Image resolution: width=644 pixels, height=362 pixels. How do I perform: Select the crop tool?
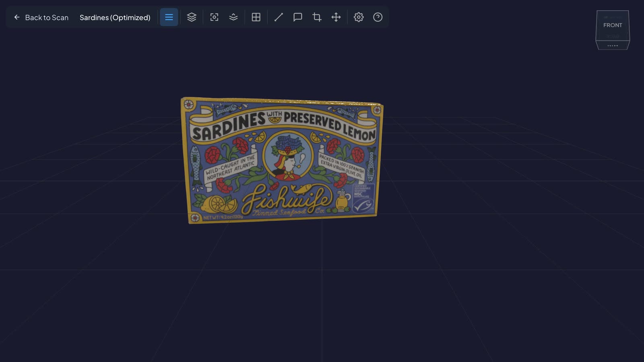click(x=317, y=17)
